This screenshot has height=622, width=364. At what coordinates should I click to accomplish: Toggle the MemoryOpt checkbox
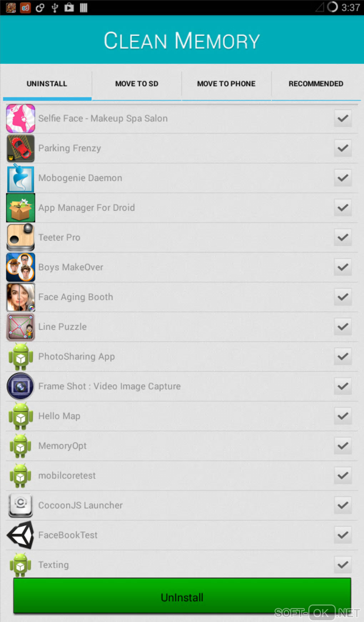tap(343, 446)
